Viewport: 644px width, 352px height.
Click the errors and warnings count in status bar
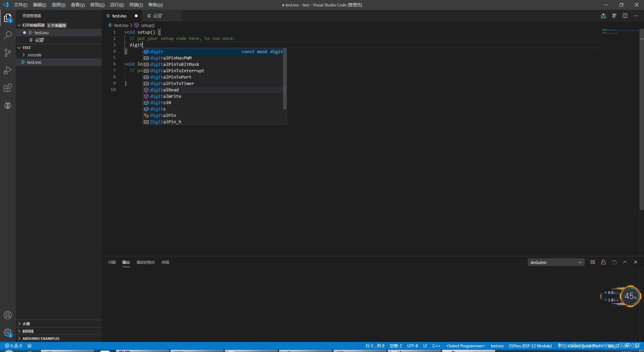[x=13, y=346]
